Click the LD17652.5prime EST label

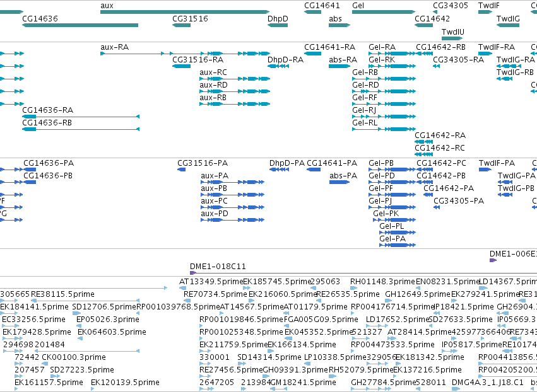click(398, 319)
